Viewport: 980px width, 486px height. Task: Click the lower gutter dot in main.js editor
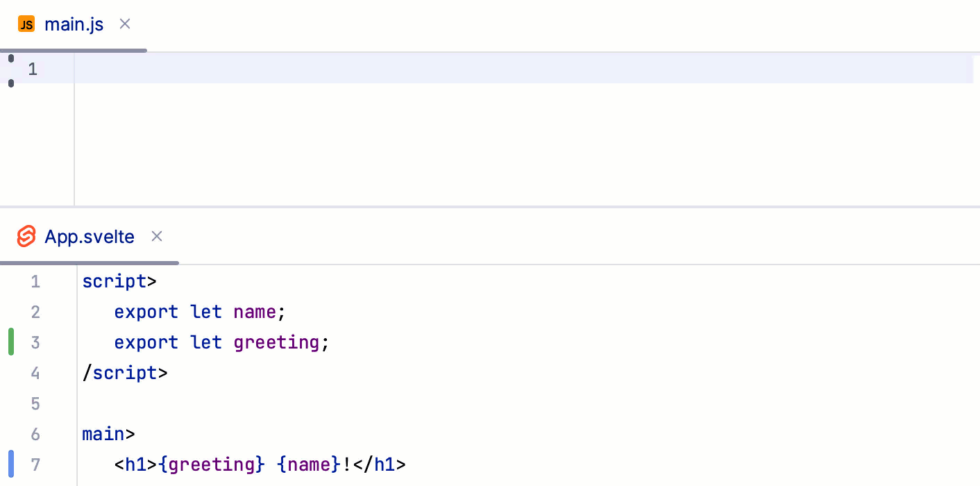[11, 83]
